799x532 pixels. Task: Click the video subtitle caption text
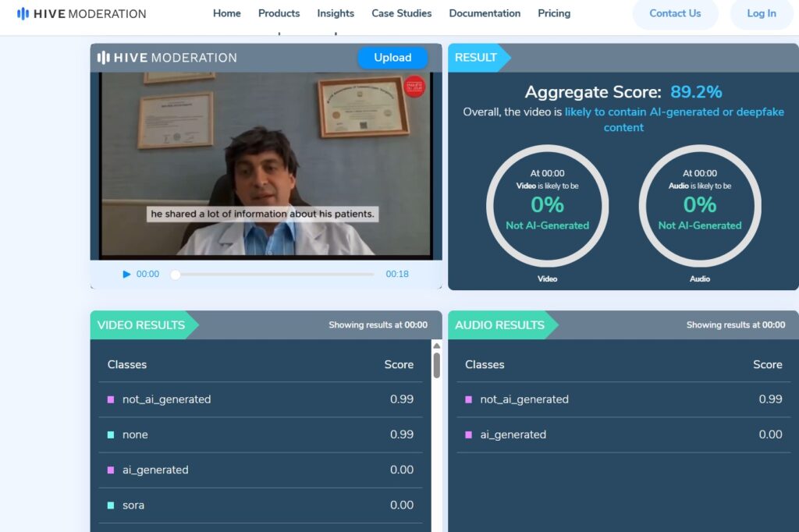[262, 214]
